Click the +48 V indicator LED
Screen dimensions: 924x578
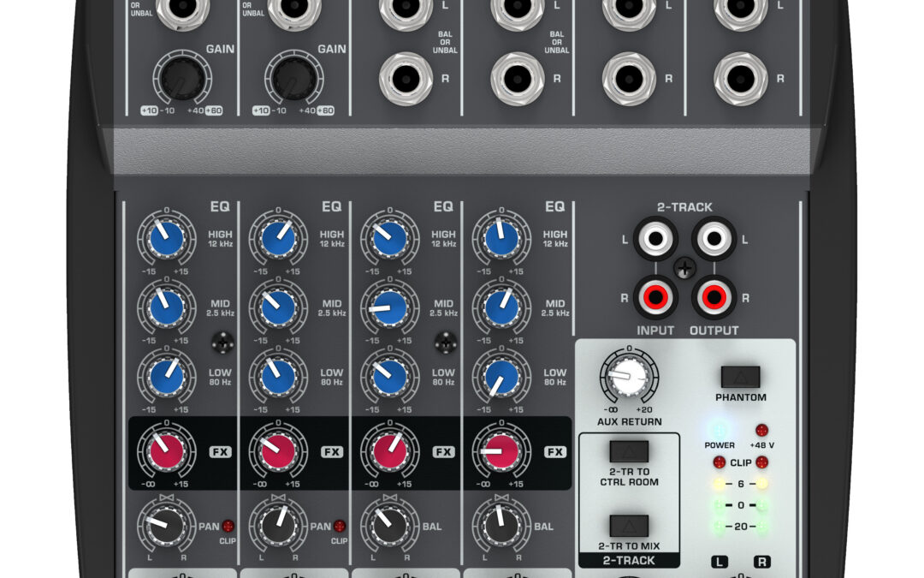point(761,430)
